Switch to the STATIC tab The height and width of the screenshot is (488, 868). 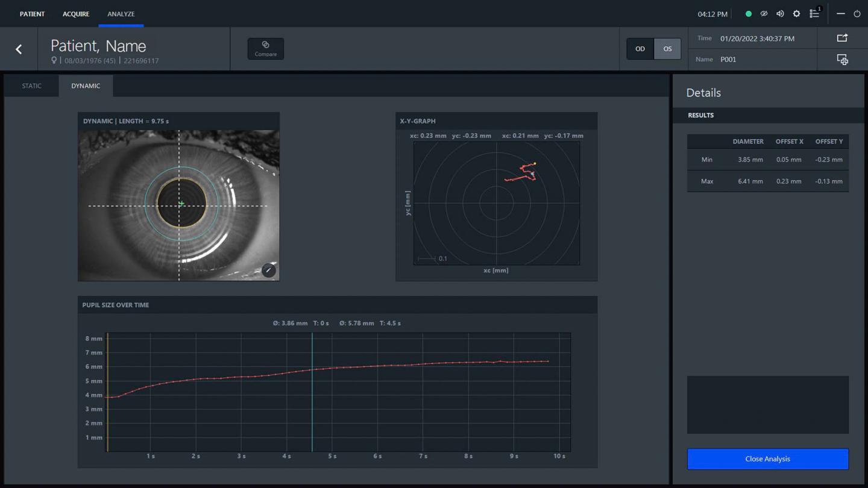click(x=32, y=86)
